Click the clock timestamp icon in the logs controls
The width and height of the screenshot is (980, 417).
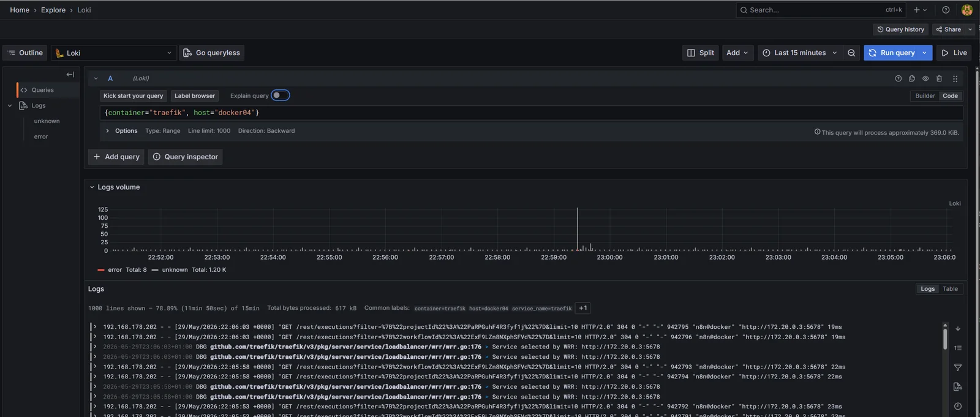point(958,406)
